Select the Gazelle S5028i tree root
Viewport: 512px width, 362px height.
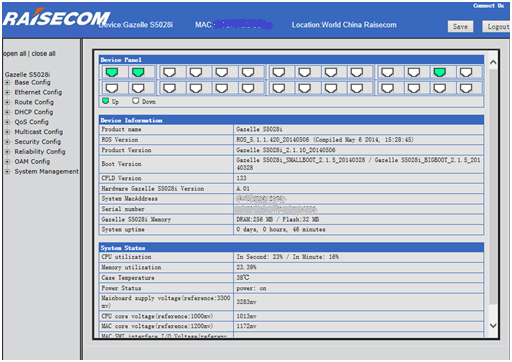point(27,74)
